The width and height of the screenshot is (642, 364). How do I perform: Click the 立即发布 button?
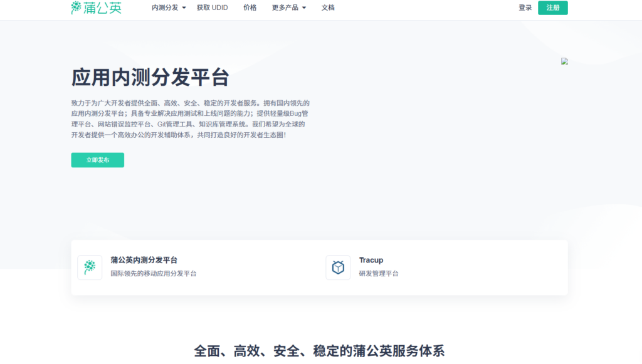pos(97,160)
